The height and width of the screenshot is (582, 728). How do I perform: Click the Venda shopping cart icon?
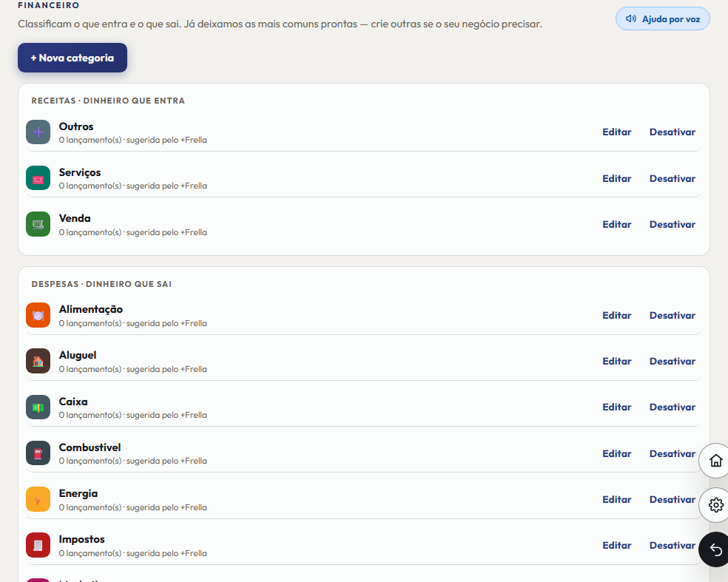[38, 225]
